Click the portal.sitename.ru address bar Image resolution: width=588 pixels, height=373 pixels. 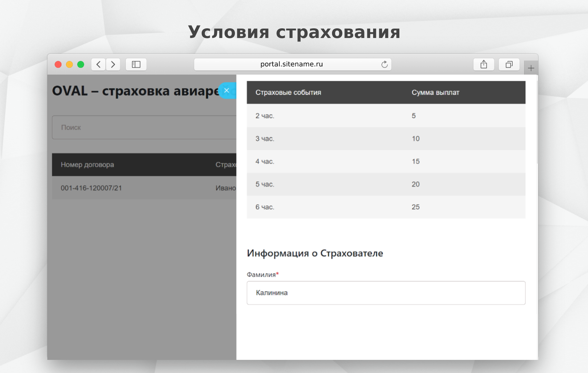(x=291, y=64)
